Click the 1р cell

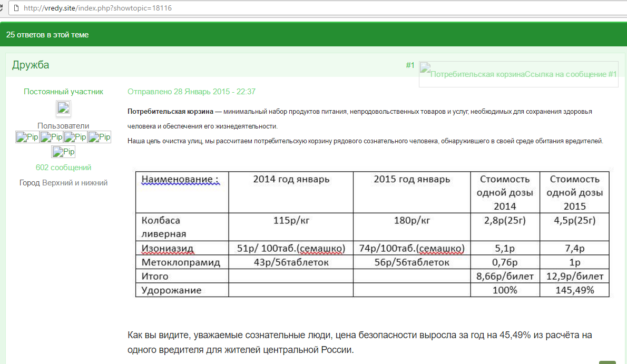(x=575, y=262)
